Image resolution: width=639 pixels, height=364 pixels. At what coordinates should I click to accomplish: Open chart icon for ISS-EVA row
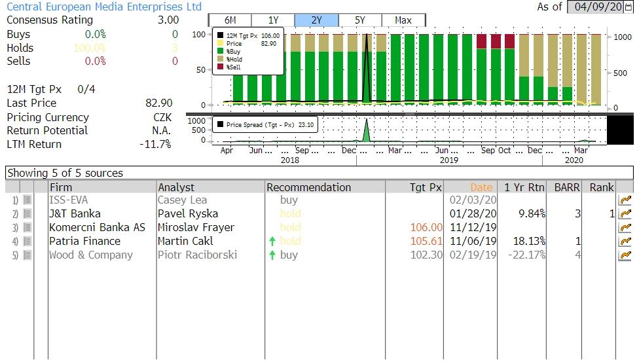(625, 200)
